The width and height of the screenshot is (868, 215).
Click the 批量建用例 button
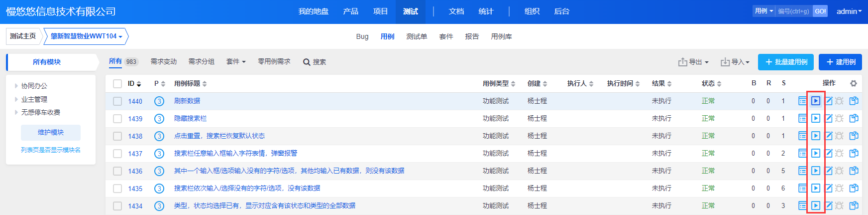click(x=785, y=62)
